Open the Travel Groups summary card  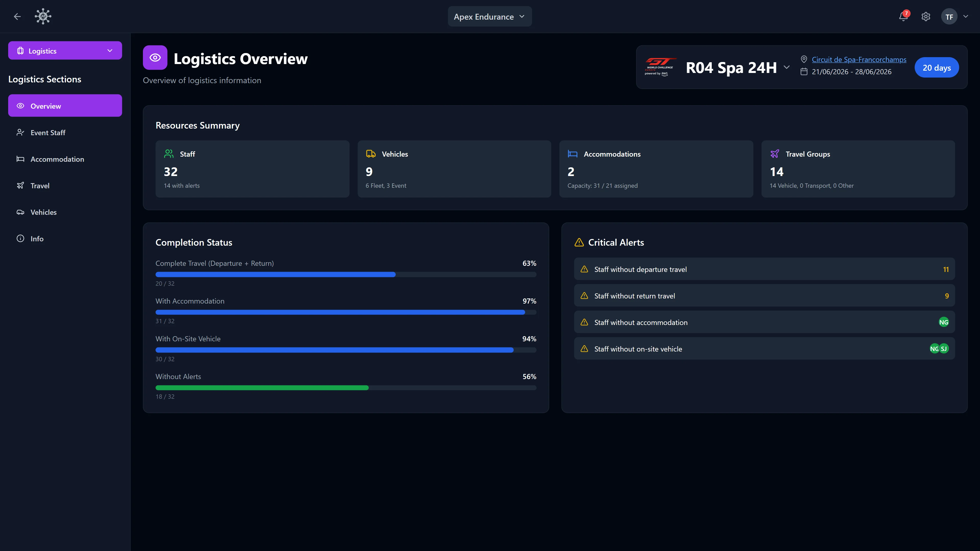tap(858, 169)
